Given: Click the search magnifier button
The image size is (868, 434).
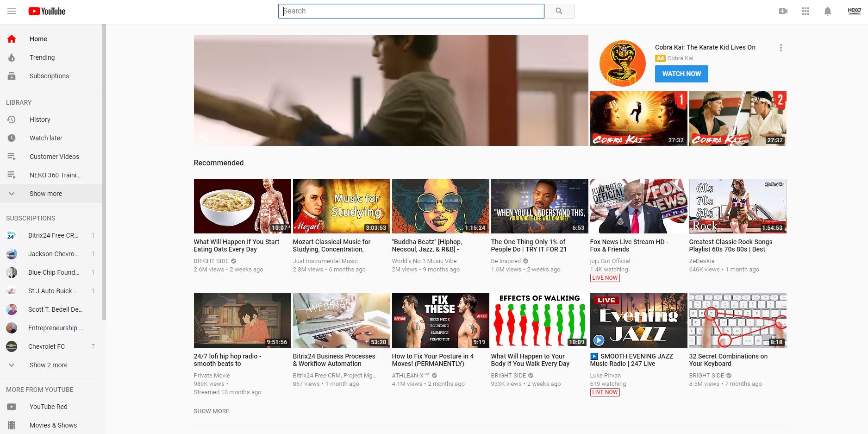Looking at the screenshot, I should (x=559, y=11).
